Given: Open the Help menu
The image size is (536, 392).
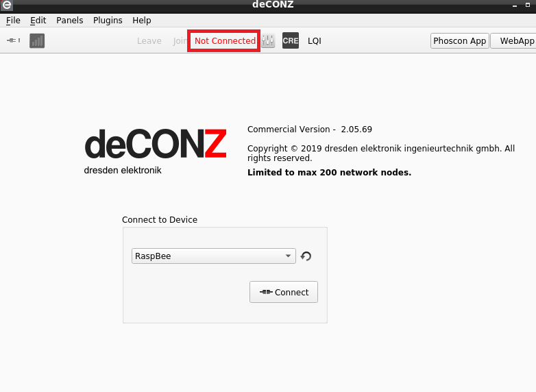Looking at the screenshot, I should 141,21.
